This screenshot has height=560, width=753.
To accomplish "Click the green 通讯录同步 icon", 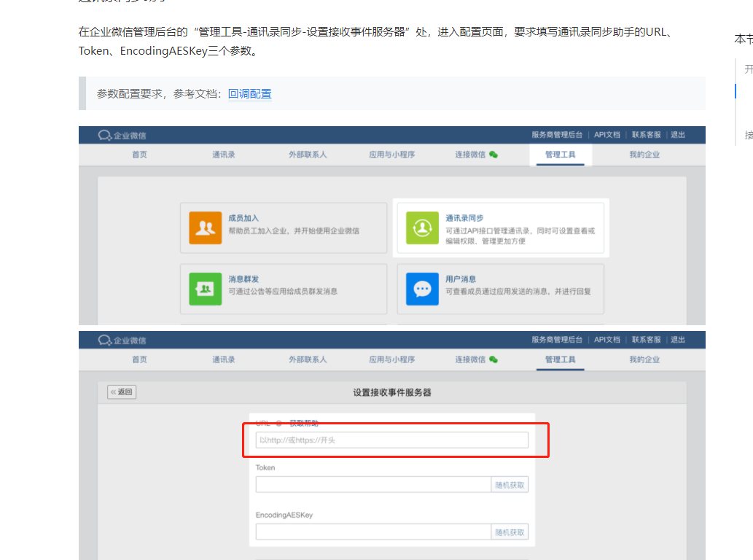I will 422,227.
